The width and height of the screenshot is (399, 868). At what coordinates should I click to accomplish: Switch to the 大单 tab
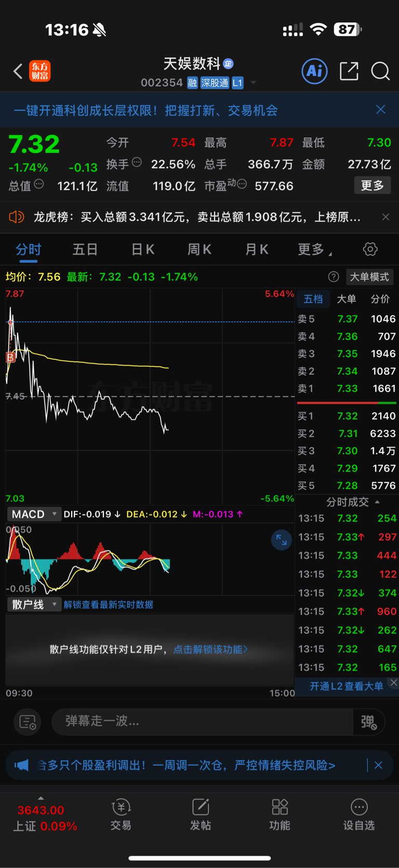click(347, 299)
